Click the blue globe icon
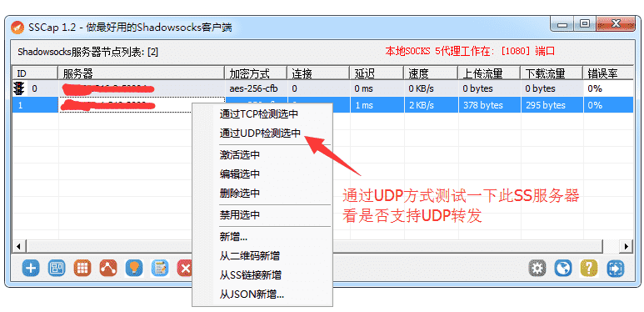Image resolution: width=644 pixels, height=312 pixels. pos(563,269)
